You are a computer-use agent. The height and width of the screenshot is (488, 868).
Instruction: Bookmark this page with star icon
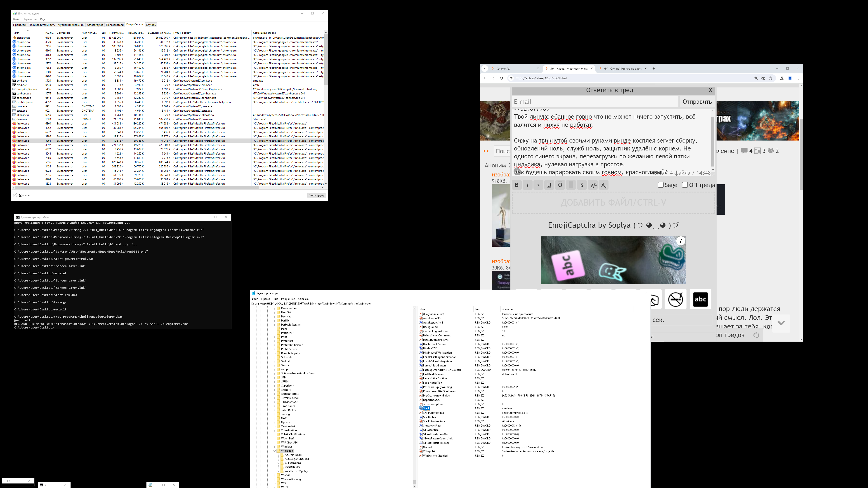pos(770,78)
